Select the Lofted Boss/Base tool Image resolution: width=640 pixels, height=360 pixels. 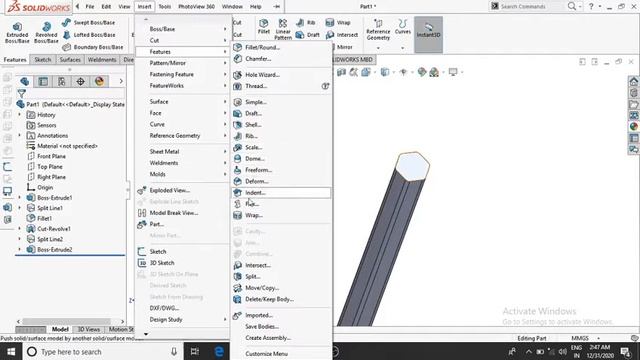point(89,35)
